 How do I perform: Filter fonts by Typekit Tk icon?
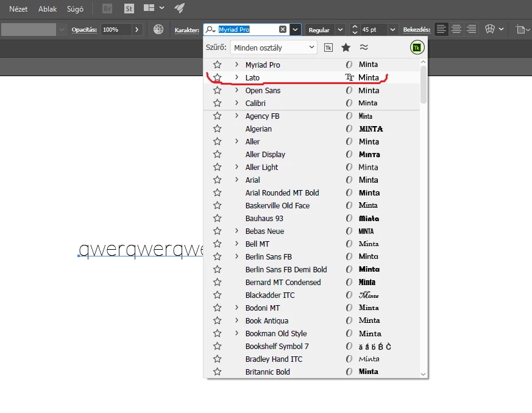[328, 48]
